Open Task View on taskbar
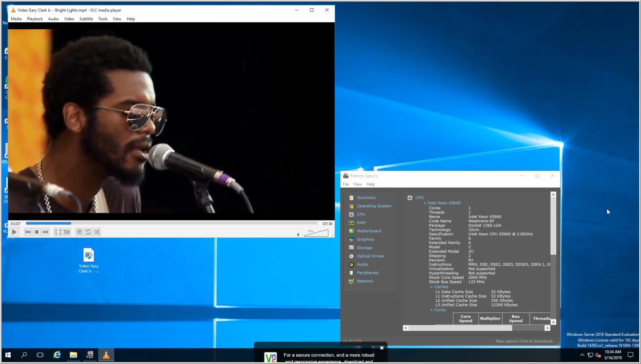The width and height of the screenshot is (641, 364). 40,355
